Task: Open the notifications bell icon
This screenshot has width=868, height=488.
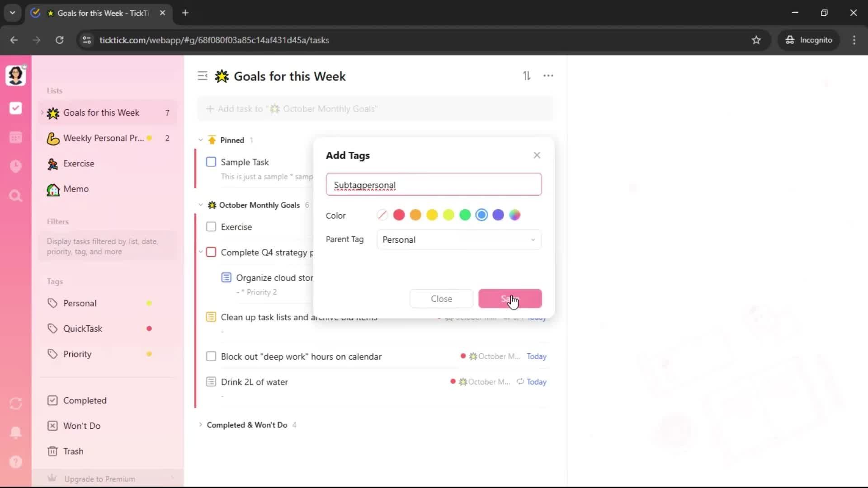Action: (x=16, y=432)
